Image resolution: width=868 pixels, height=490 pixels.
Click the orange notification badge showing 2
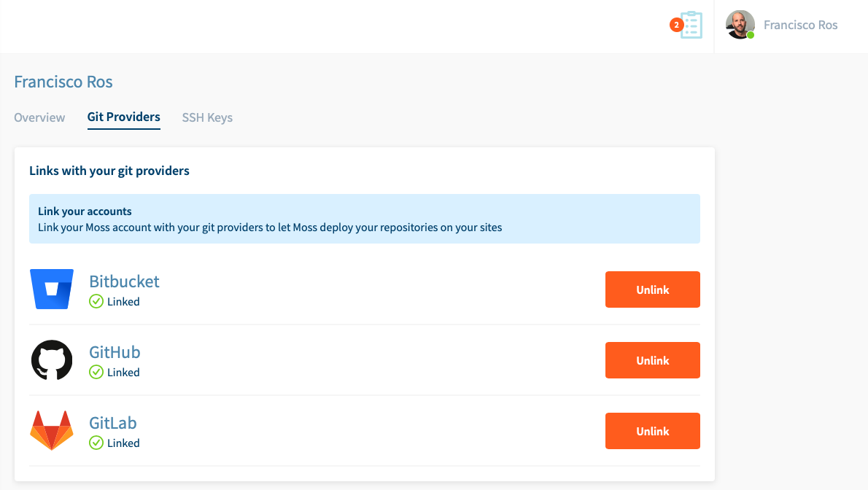point(676,25)
